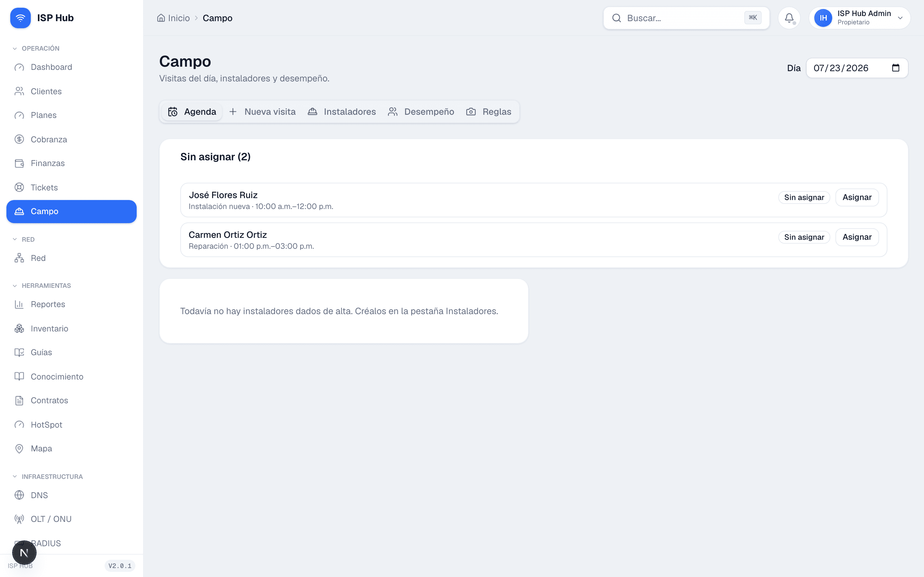The height and width of the screenshot is (577, 924).
Task: Collapse the OPERACIÓN sidebar group
Action: tap(37, 48)
